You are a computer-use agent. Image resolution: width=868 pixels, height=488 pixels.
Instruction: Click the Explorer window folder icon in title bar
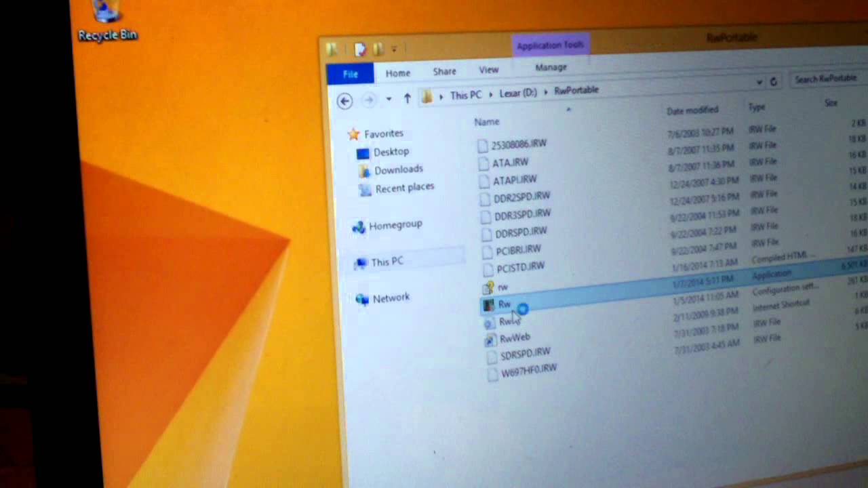click(x=332, y=49)
